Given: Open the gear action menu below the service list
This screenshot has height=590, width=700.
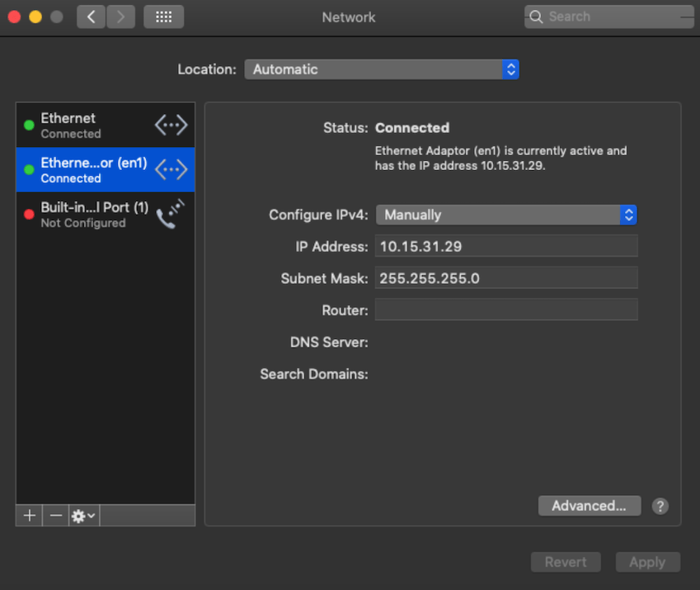Looking at the screenshot, I should 82,516.
